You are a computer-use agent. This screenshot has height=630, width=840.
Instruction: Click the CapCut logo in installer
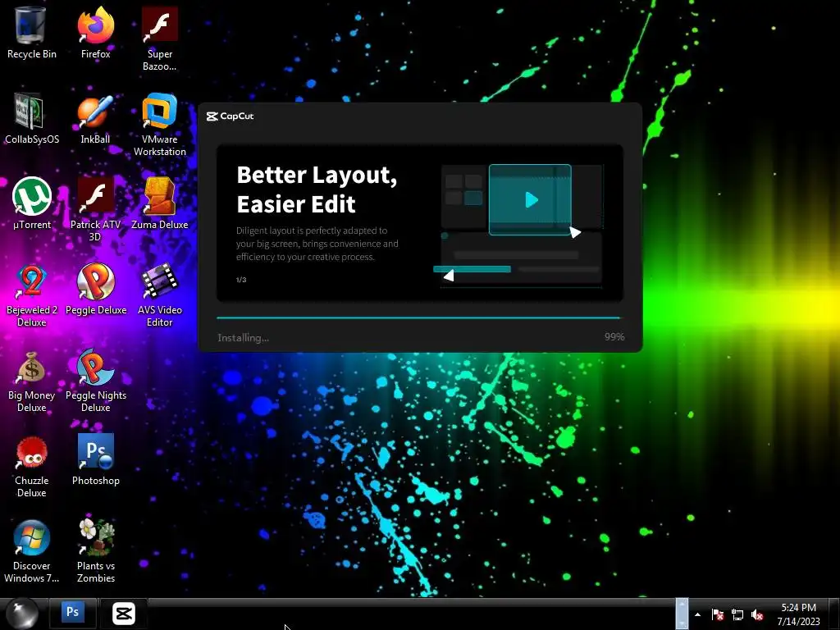(230, 116)
